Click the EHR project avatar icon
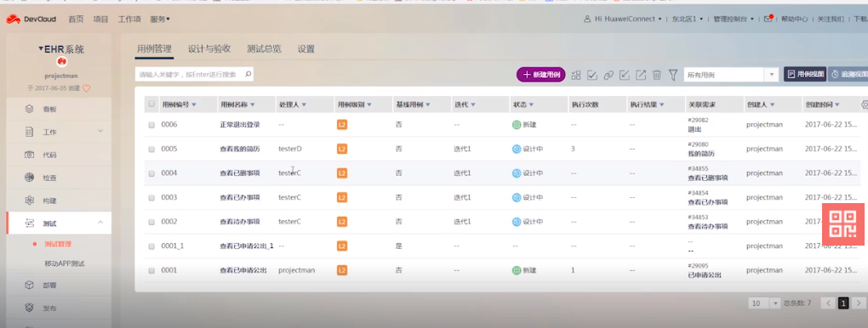 pyautogui.click(x=61, y=62)
